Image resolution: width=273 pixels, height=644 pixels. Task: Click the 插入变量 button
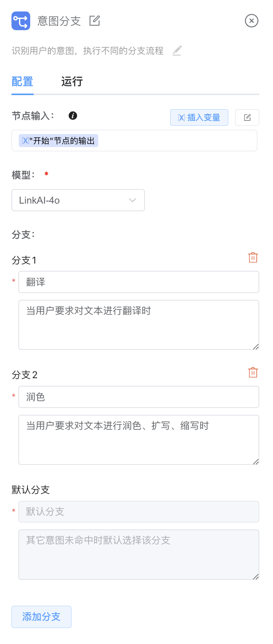coord(199,117)
